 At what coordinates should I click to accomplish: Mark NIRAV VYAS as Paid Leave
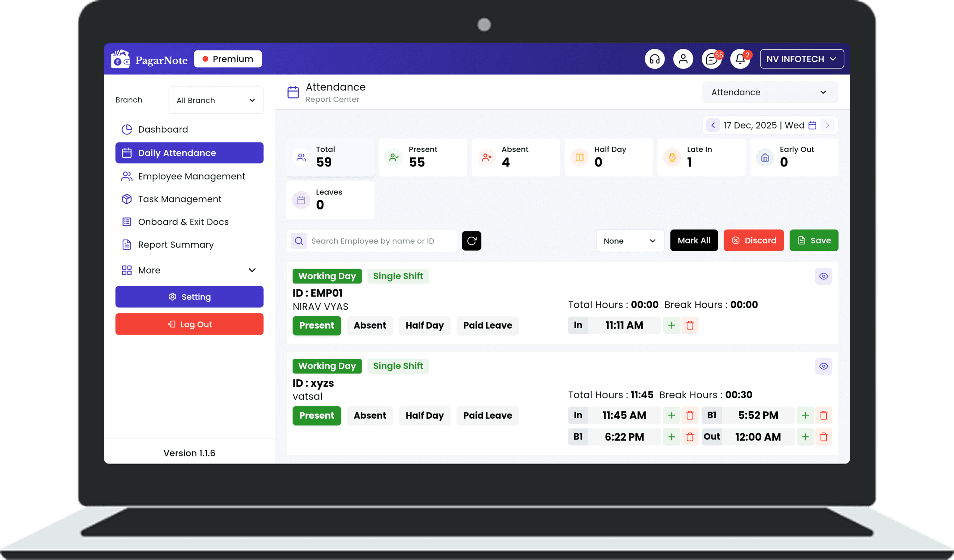click(487, 325)
